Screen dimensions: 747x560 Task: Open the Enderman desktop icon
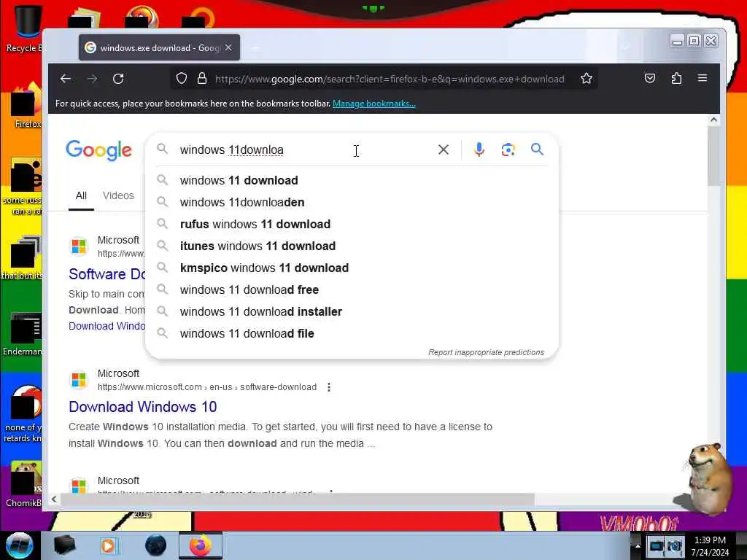point(23,334)
